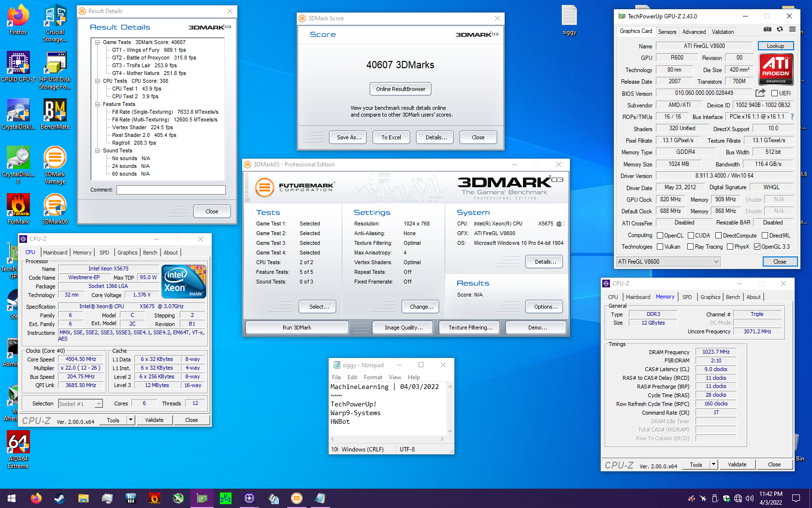Click the Windows Start button
Image resolution: width=812 pixels, height=508 pixels.
pos(12,498)
